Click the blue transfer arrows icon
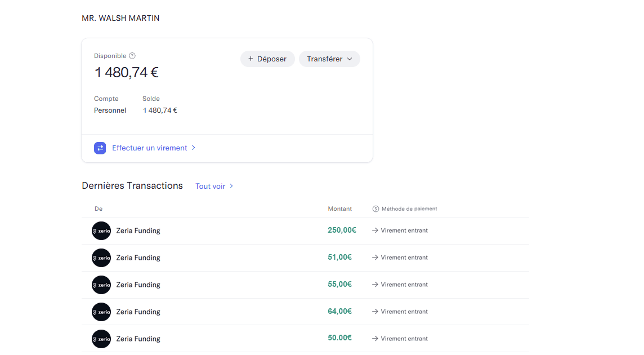This screenshot has width=644, height=355. 100,148
